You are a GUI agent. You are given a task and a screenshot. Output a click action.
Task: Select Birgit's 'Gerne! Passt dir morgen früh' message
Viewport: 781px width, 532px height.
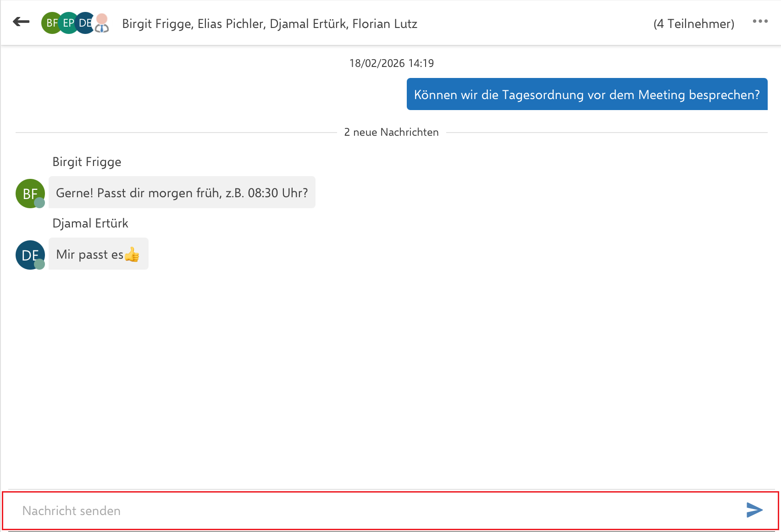(x=182, y=193)
